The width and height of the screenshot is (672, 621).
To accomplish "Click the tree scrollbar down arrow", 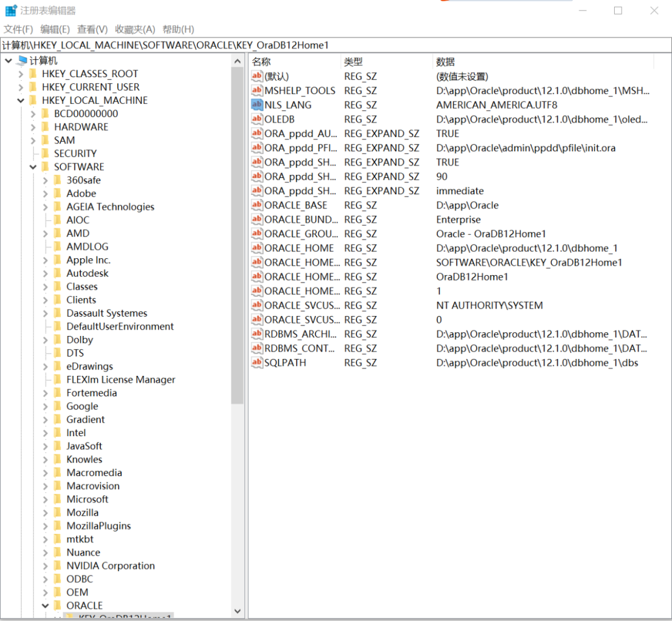I will (x=238, y=611).
